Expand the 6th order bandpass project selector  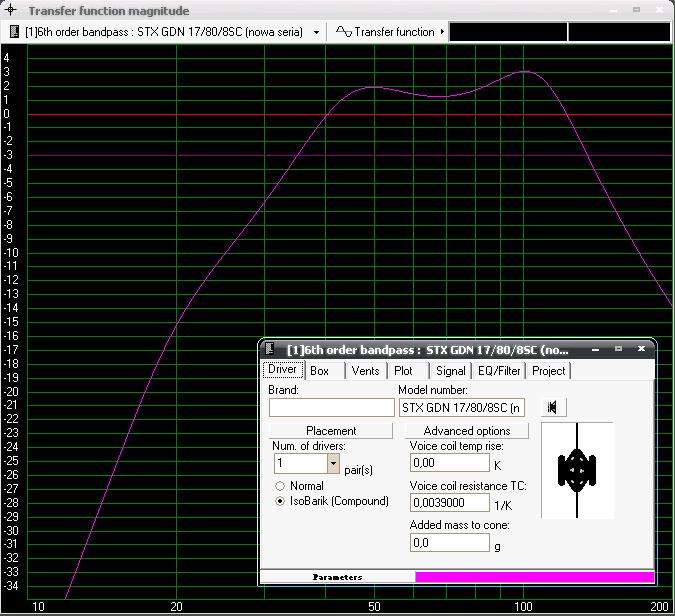[317, 32]
